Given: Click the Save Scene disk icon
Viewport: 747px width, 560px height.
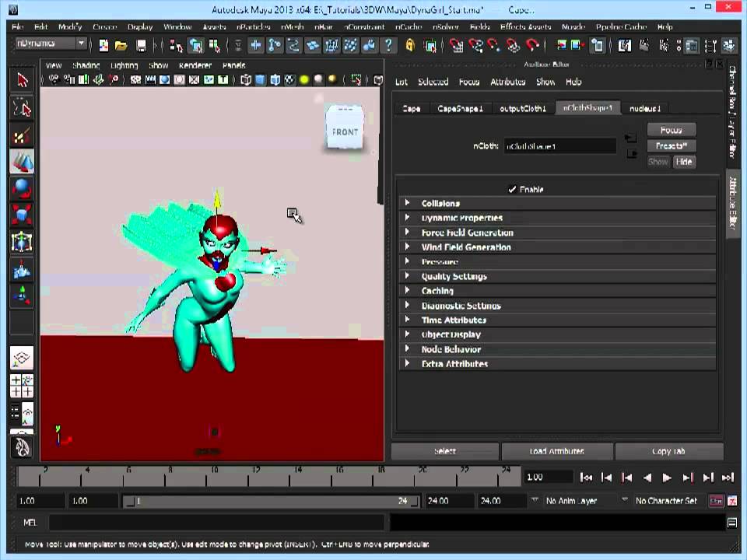Looking at the screenshot, I should [x=141, y=46].
